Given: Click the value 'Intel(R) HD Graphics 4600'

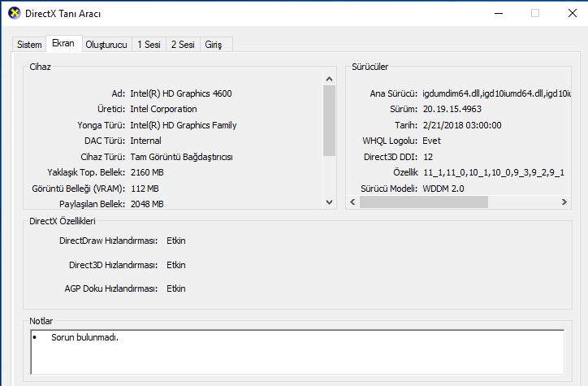Looking at the screenshot, I should 181,93.
